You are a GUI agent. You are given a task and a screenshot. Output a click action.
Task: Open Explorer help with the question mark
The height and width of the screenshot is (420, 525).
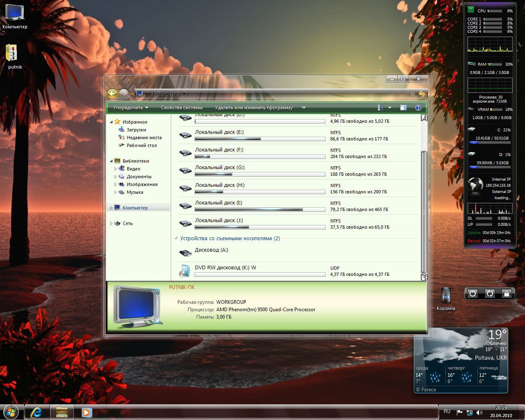[418, 108]
